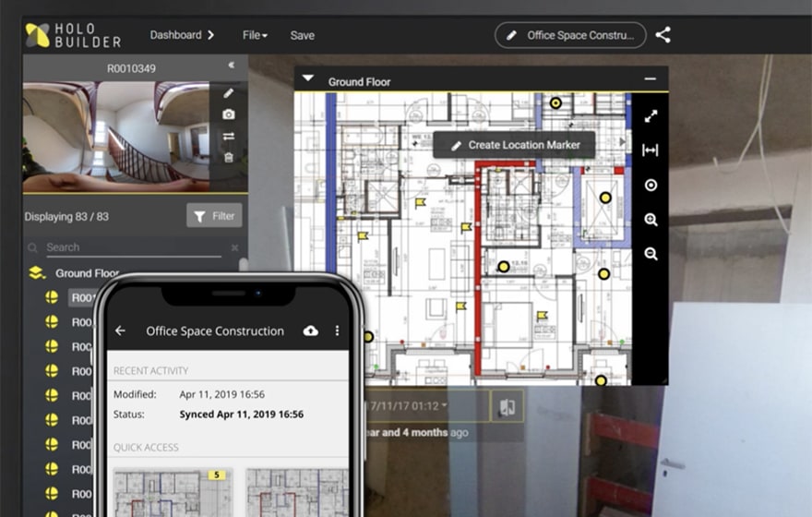Edit the Office Space Constru... project name
The height and width of the screenshot is (517, 812).
[x=570, y=35]
